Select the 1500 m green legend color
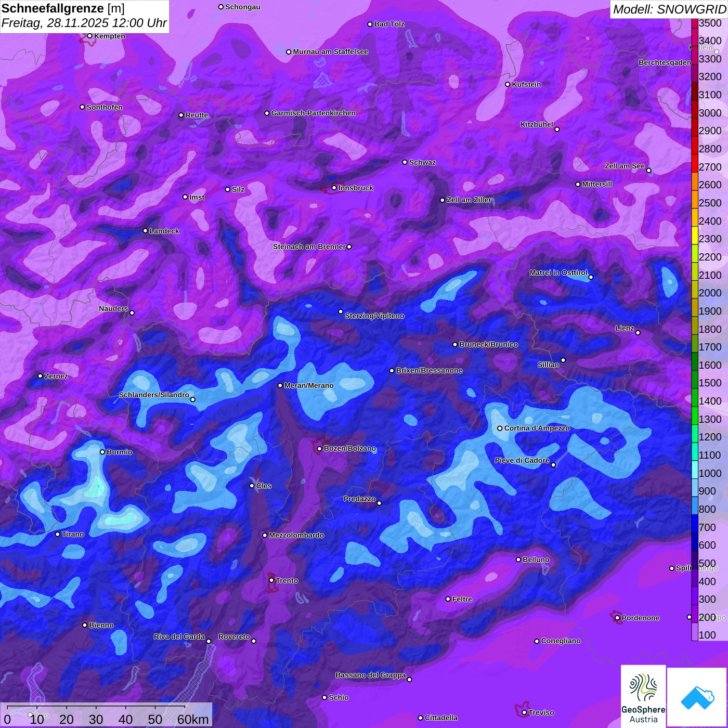Viewport: 728px width, 728px height. pos(695,379)
